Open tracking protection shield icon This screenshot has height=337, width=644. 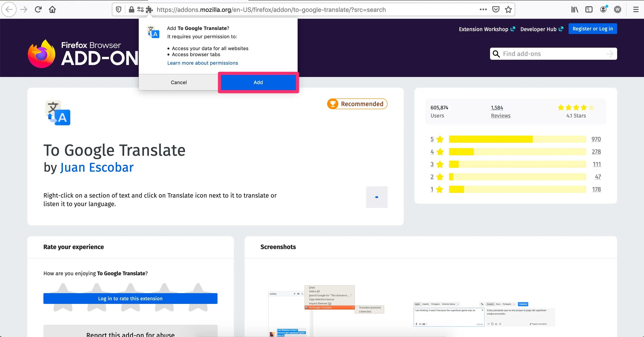tap(119, 9)
